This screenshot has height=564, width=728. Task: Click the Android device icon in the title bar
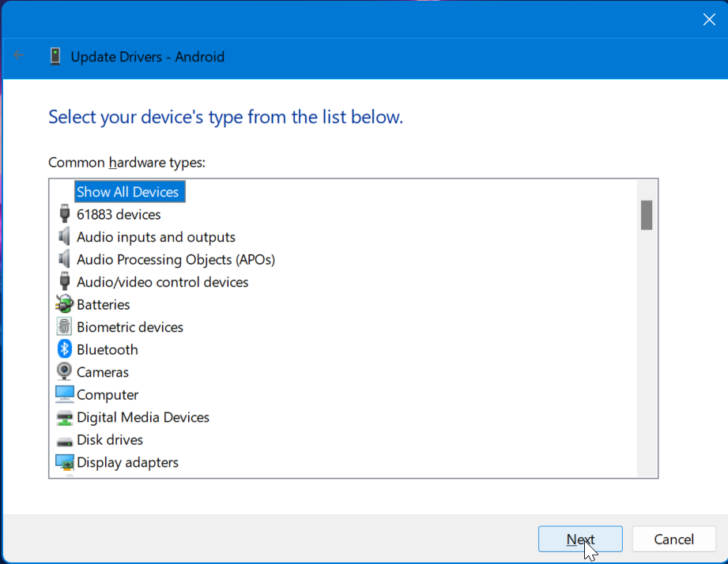click(55, 56)
